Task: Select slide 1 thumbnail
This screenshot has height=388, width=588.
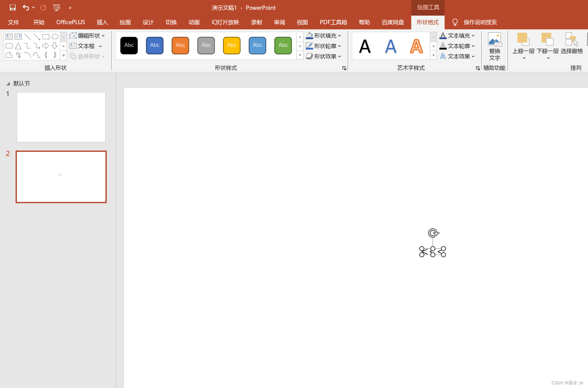Action: 61,117
